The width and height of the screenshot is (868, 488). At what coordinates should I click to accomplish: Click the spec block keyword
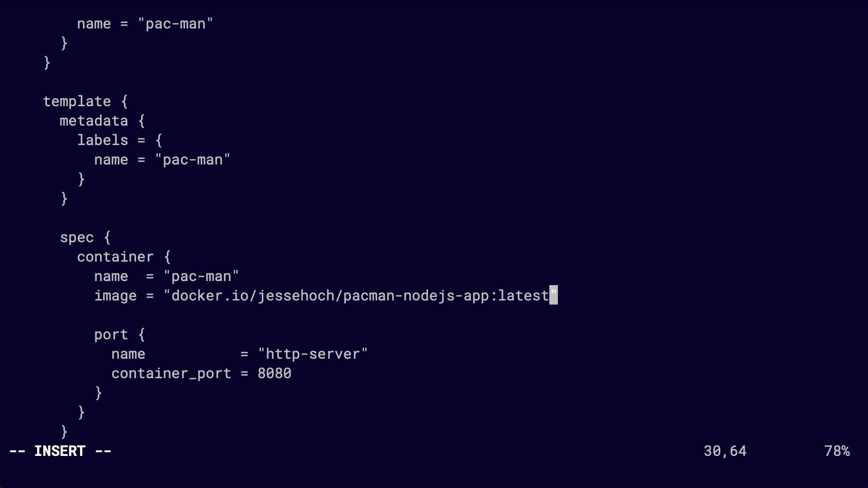[77, 238]
